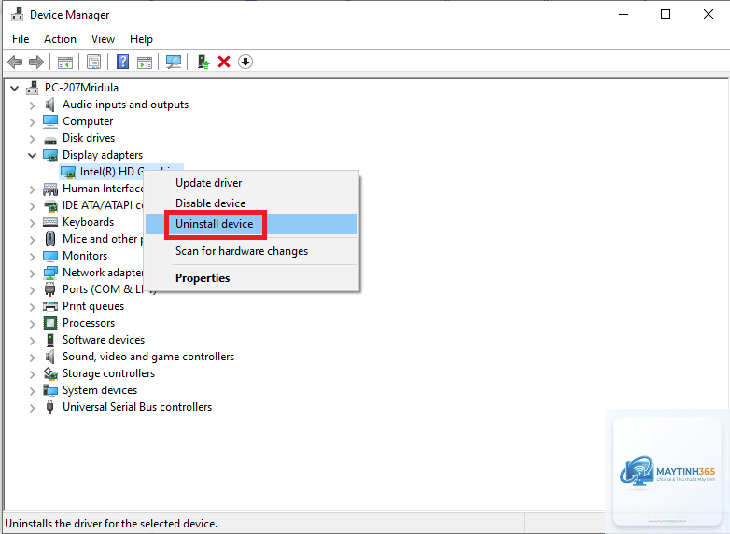
Task: Click the Show/Hide Action Pane toolbar icon
Action: pos(144,62)
